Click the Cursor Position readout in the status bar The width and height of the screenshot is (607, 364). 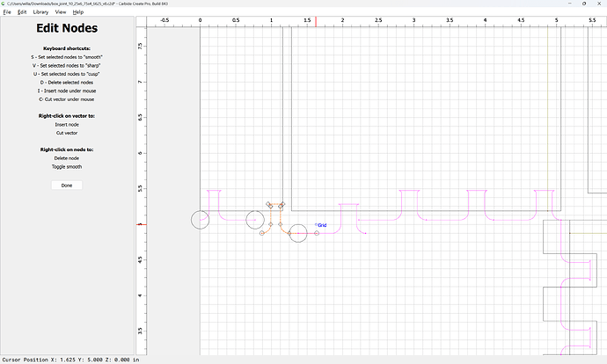tap(70, 360)
